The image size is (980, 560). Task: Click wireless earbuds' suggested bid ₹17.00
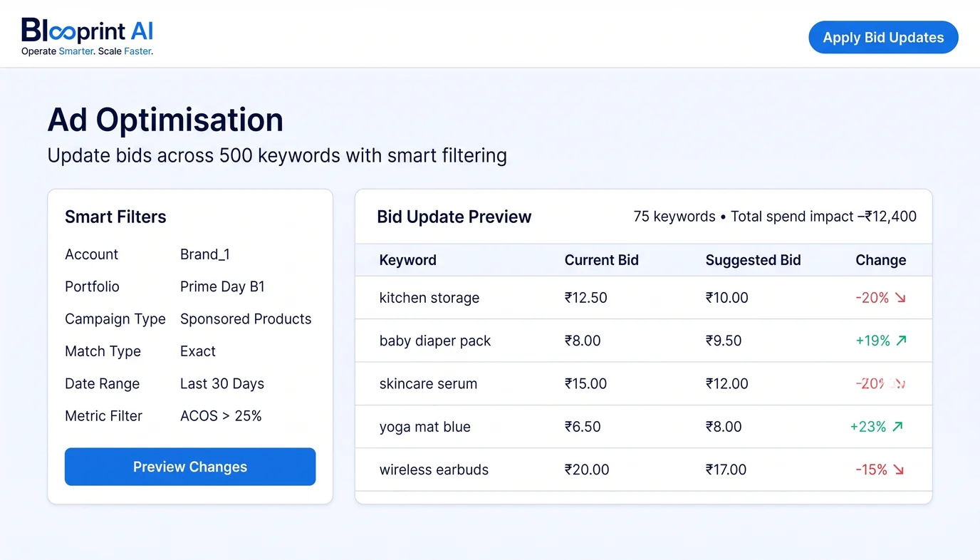tap(726, 470)
